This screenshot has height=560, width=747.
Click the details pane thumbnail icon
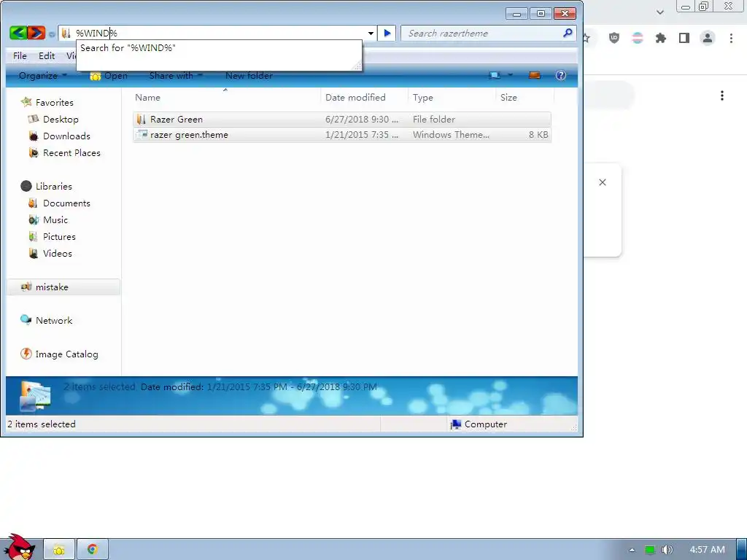(x=35, y=396)
